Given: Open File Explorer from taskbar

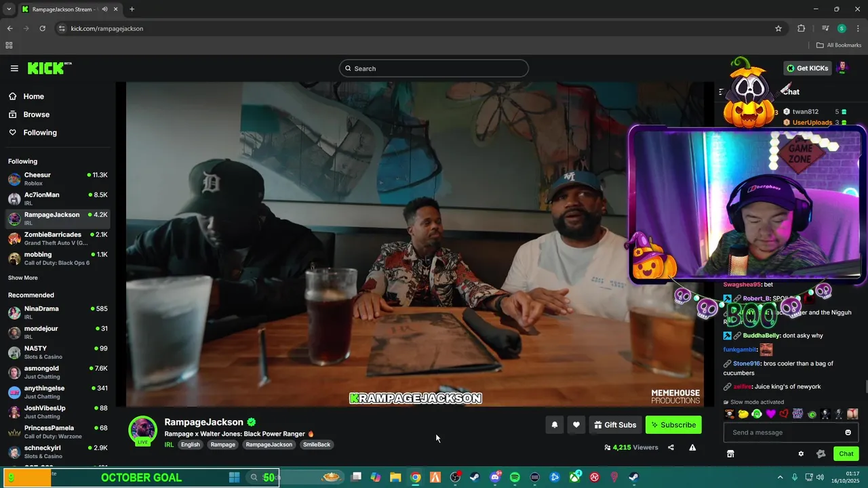Looking at the screenshot, I should (395, 477).
